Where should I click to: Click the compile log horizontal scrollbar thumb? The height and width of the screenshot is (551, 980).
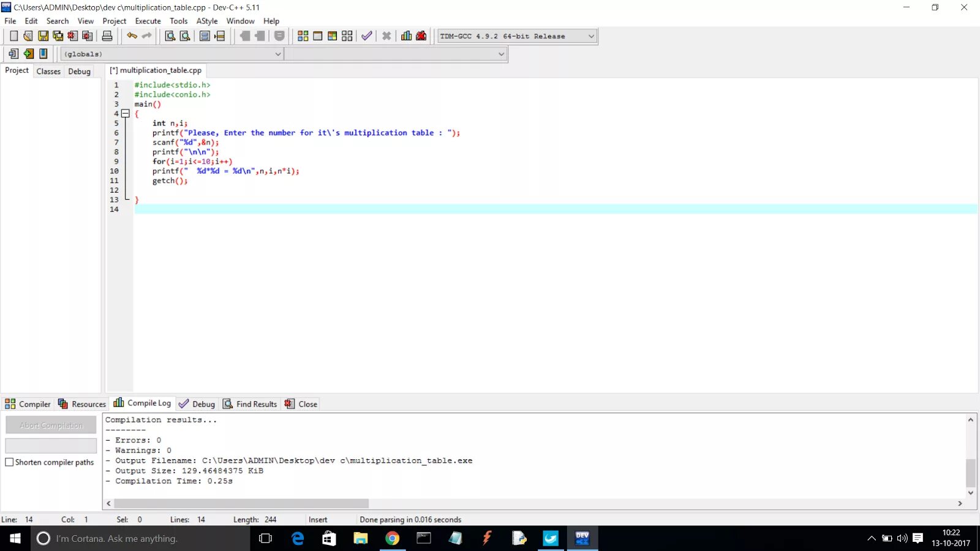[241, 503]
